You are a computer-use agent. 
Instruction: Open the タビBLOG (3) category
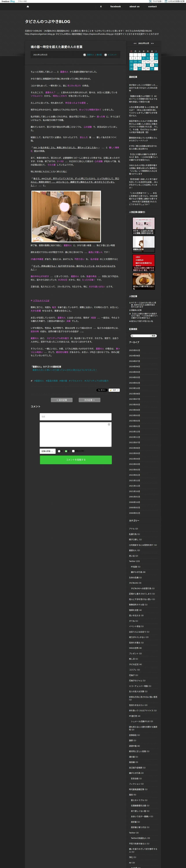pos(135,583)
